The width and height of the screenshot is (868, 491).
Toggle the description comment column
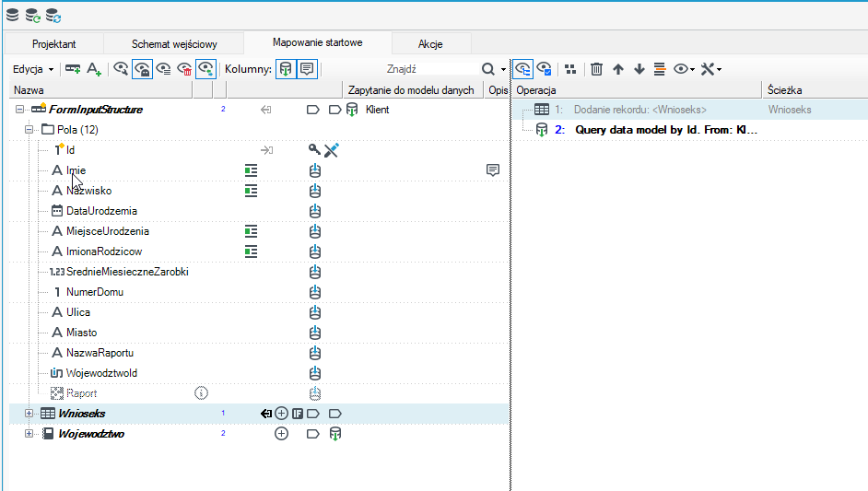pyautogui.click(x=307, y=69)
